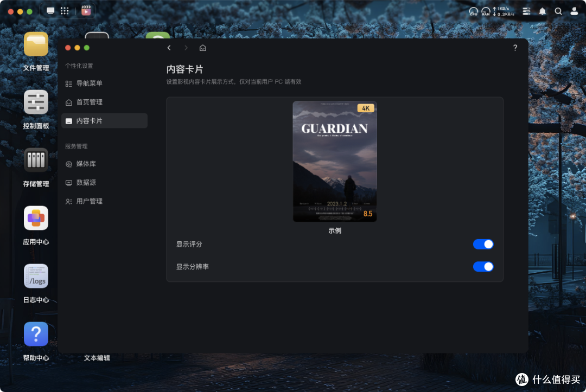Open the 控制面板 desktop app
The width and height of the screenshot is (586, 392).
pyautogui.click(x=36, y=102)
